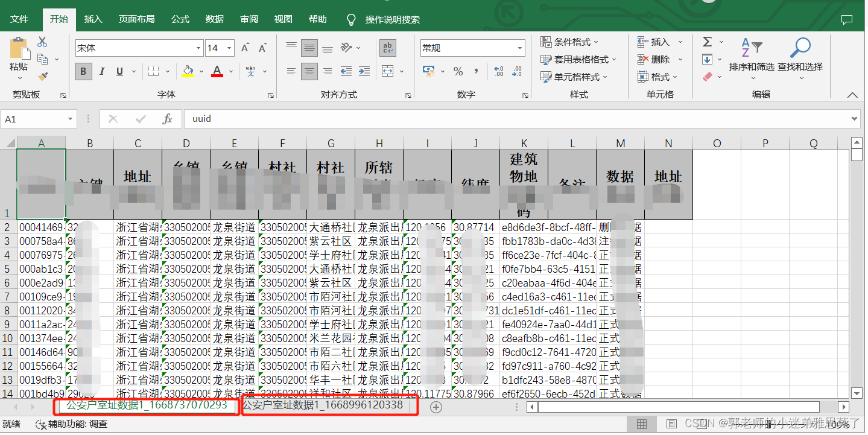
Task: Add a new worksheet with the plus button
Action: [x=436, y=407]
